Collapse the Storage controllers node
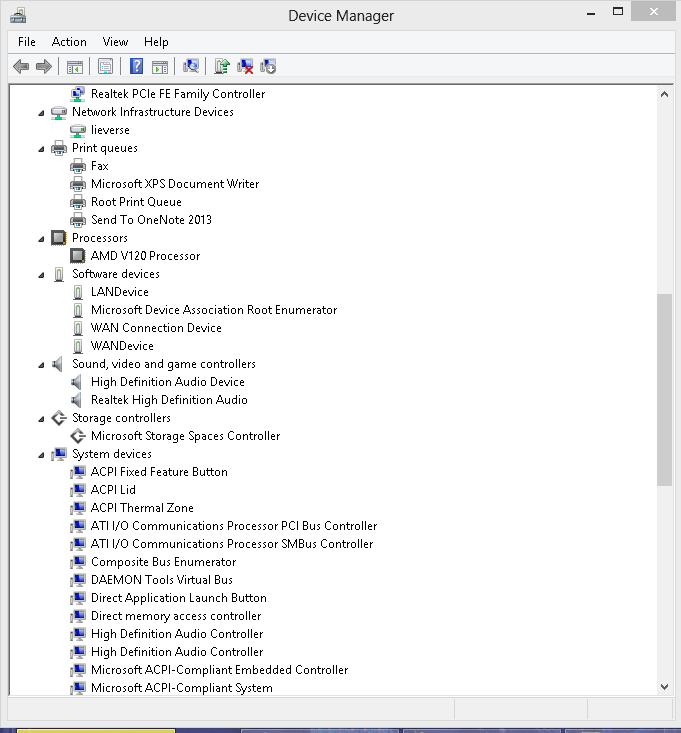Viewport: 681px width, 733px height. point(41,418)
